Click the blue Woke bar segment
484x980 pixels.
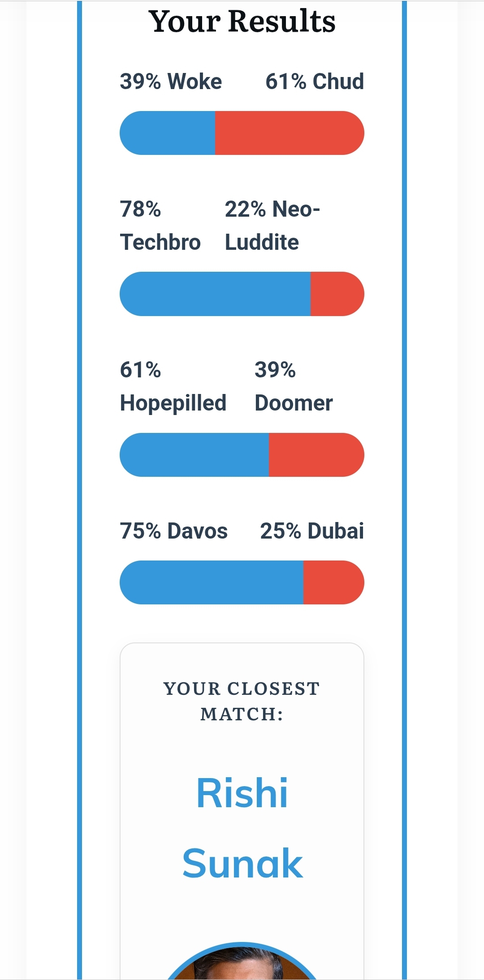[168, 133]
